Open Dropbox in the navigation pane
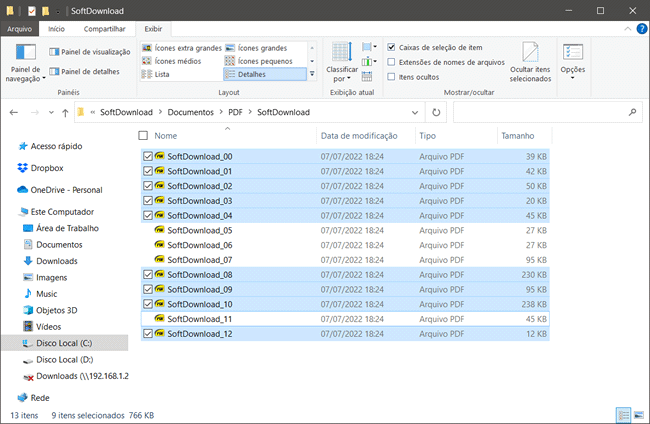The image size is (650, 424). [46, 168]
